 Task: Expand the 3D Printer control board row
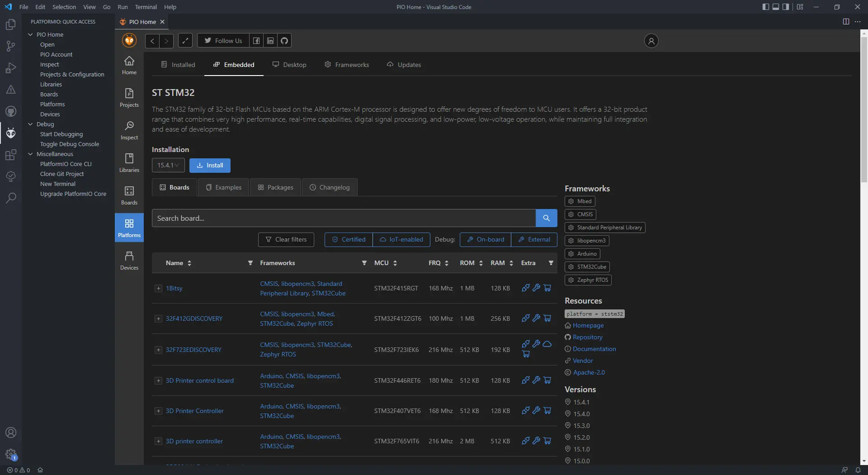coord(158,380)
